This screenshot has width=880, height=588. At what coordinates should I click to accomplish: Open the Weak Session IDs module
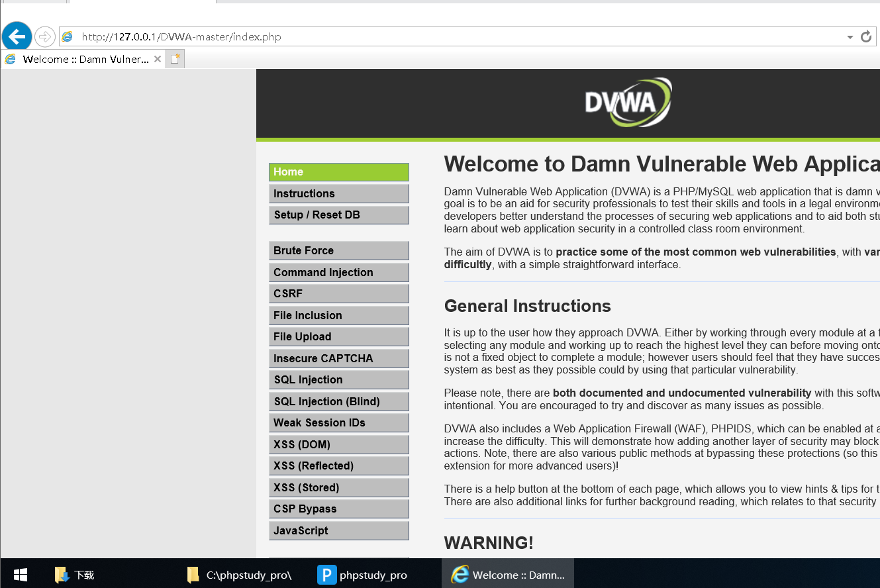339,423
